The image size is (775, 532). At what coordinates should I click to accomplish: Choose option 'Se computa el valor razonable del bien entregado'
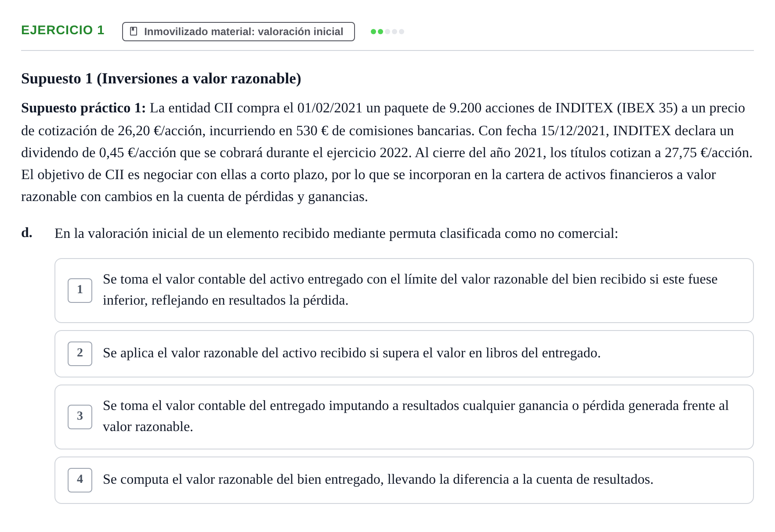(x=404, y=480)
